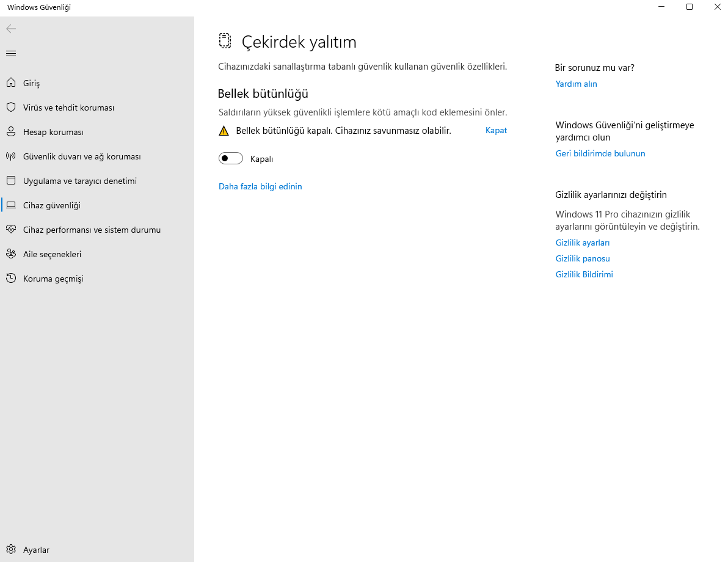
Task: Open Cihaz performansı ve sistem durumu
Action: [x=97, y=230]
